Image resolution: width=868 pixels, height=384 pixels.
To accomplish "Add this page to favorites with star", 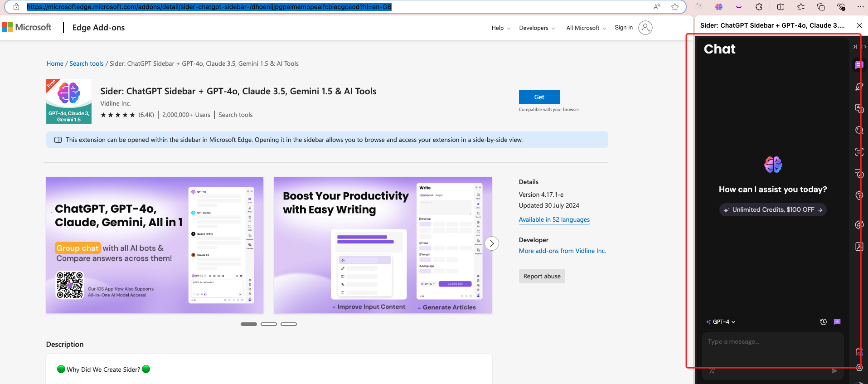I will tap(675, 7).
